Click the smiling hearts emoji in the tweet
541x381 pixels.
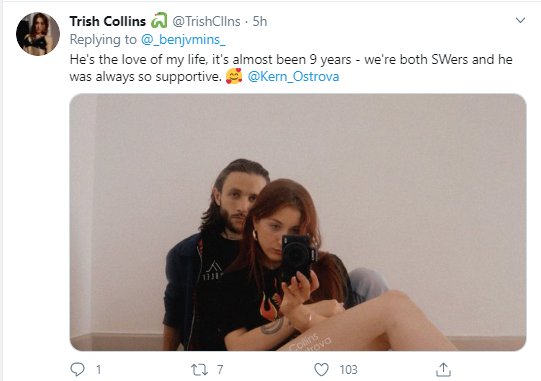pos(234,76)
